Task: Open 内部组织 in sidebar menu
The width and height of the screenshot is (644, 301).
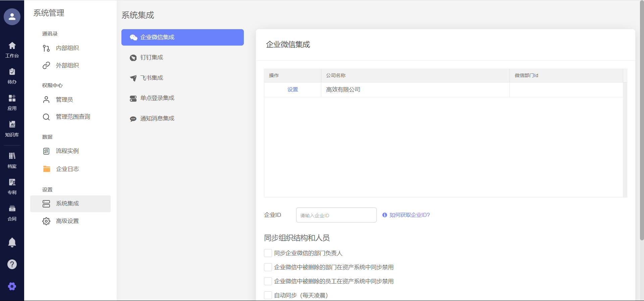Action: click(x=67, y=48)
